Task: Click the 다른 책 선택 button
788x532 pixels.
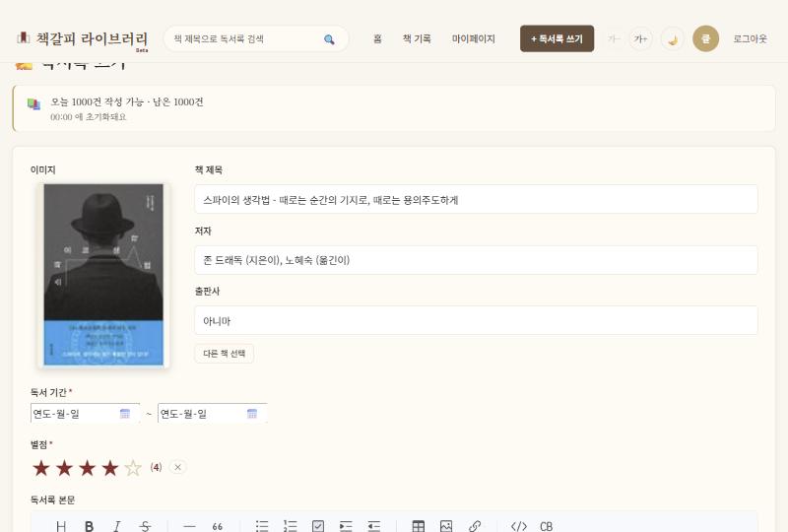Action: (x=225, y=354)
